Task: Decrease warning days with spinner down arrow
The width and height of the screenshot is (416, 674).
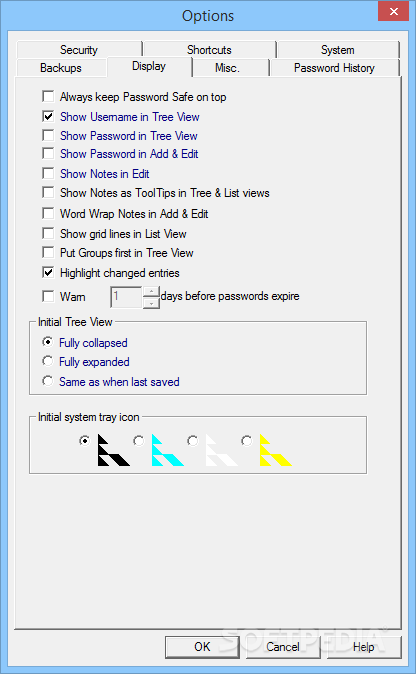Action: coord(151,303)
